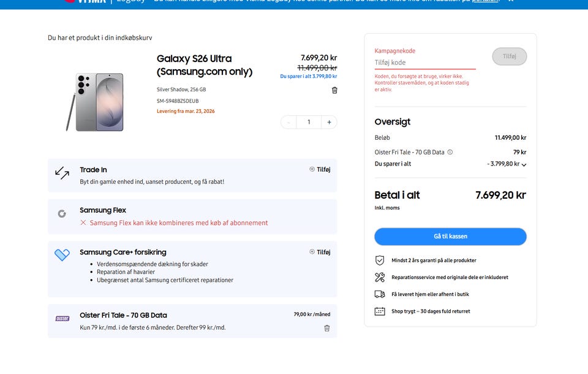Click the 'SM-S948BZSDEUB' model number
This screenshot has width=588, height=374.
(x=178, y=101)
